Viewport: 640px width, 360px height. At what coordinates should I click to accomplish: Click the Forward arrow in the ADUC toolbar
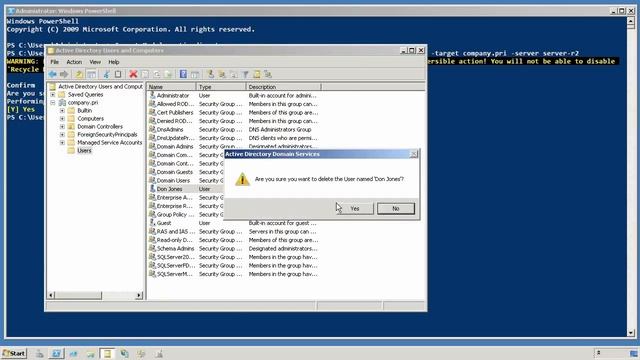(x=64, y=74)
